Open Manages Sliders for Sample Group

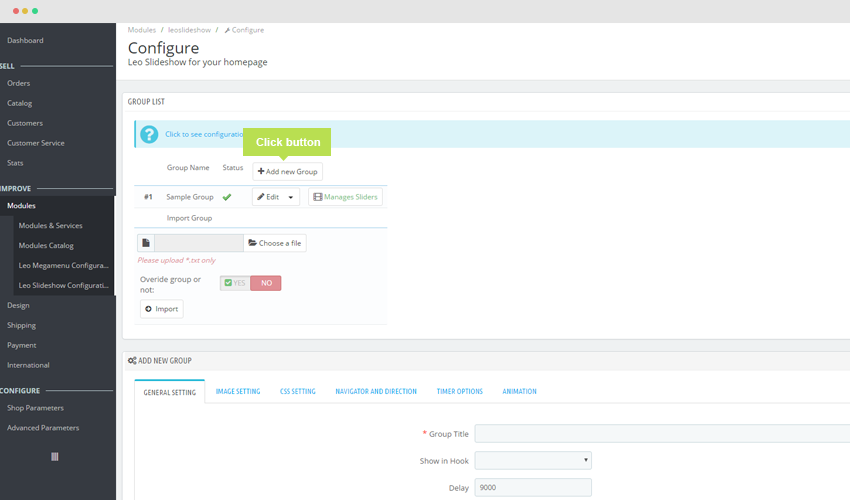[345, 197]
